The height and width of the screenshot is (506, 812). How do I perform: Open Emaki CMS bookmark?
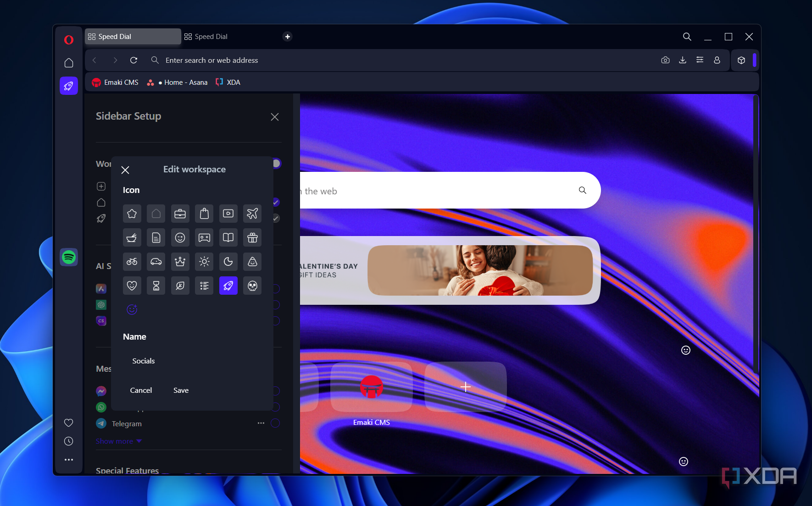[115, 82]
